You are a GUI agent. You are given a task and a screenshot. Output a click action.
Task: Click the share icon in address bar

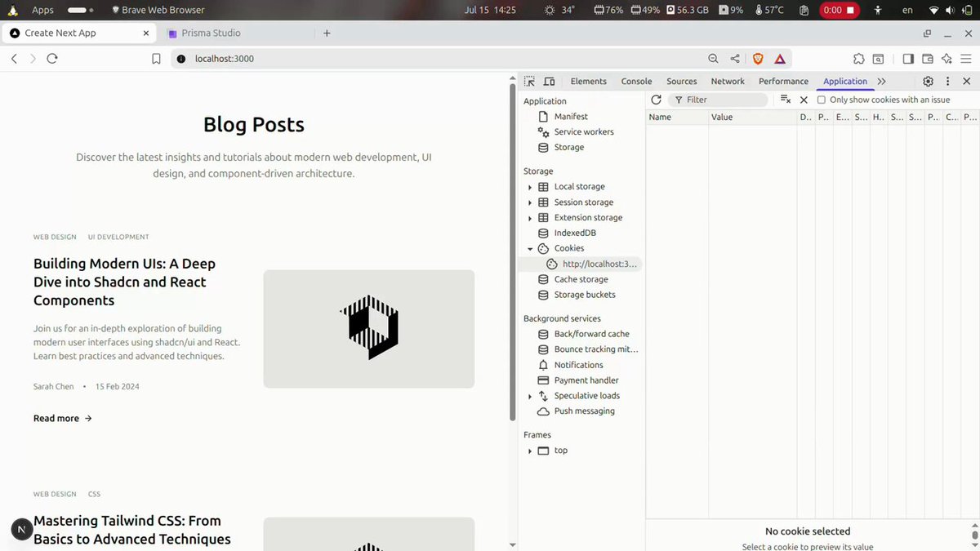coord(735,59)
